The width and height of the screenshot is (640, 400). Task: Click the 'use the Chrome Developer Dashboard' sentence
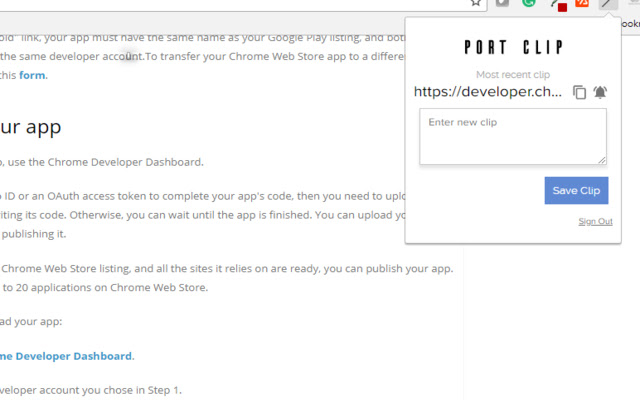coord(105,162)
